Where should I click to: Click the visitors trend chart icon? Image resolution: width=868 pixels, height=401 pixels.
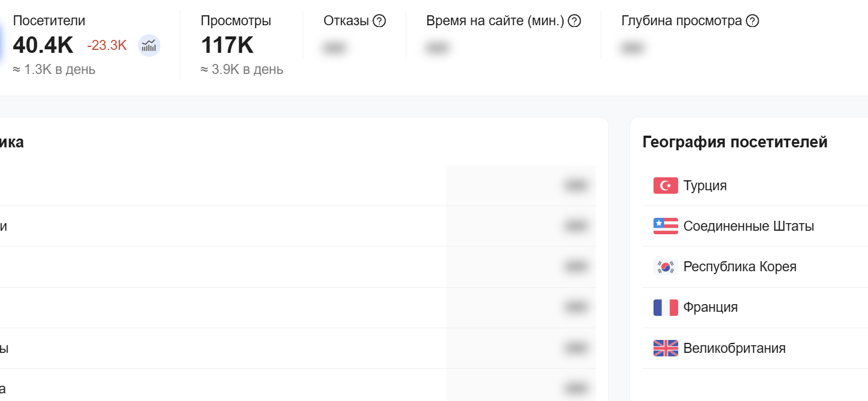(149, 46)
